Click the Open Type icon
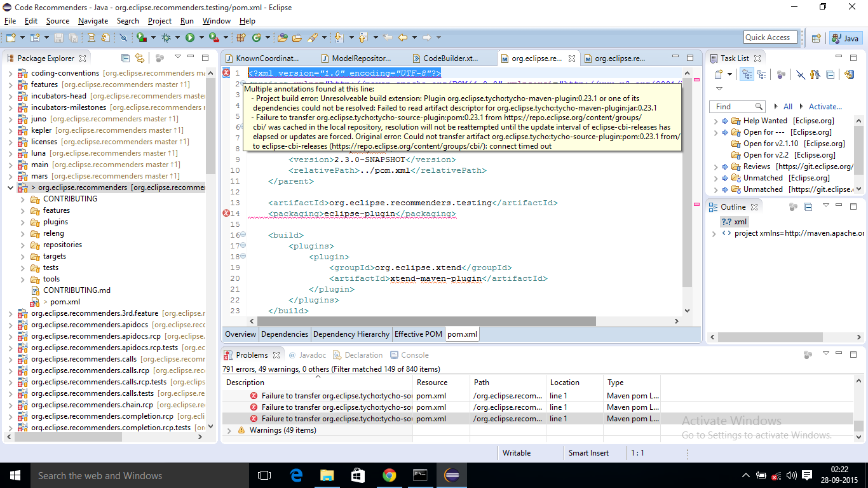This screenshot has width=868, height=488. (x=282, y=37)
